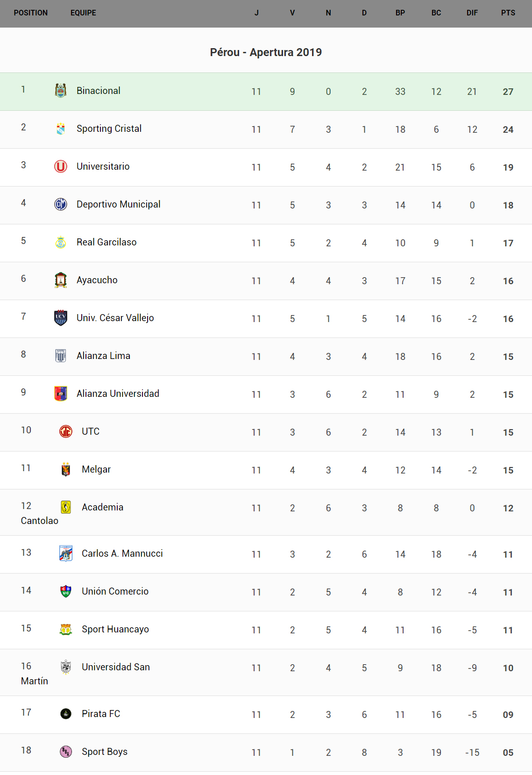Click the Sport Boys pink badge

point(66,752)
